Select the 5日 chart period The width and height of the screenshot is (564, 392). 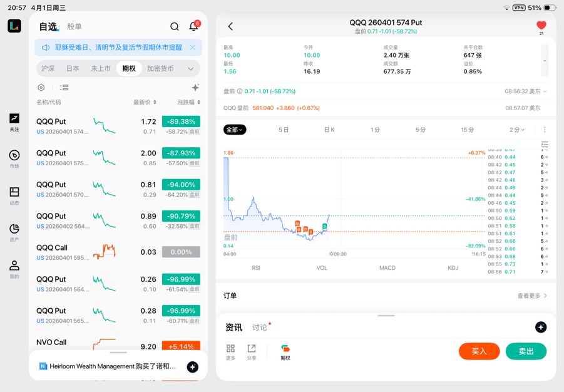coord(284,130)
